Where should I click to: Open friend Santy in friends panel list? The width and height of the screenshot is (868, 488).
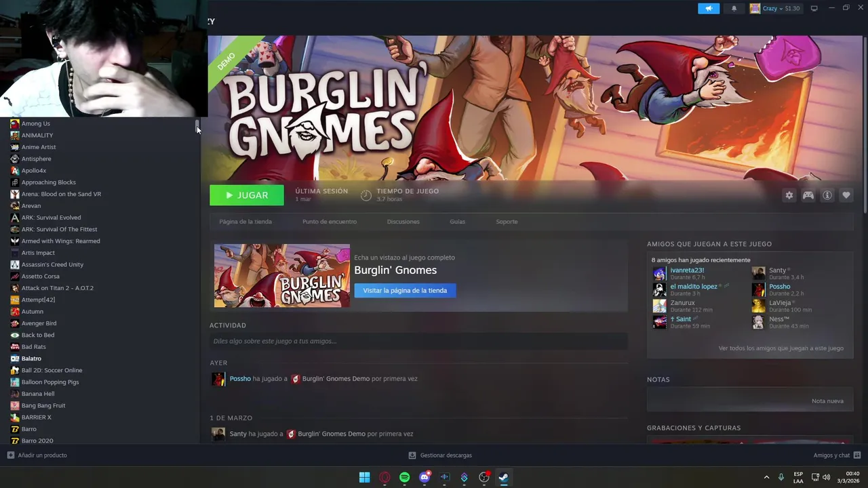click(777, 270)
